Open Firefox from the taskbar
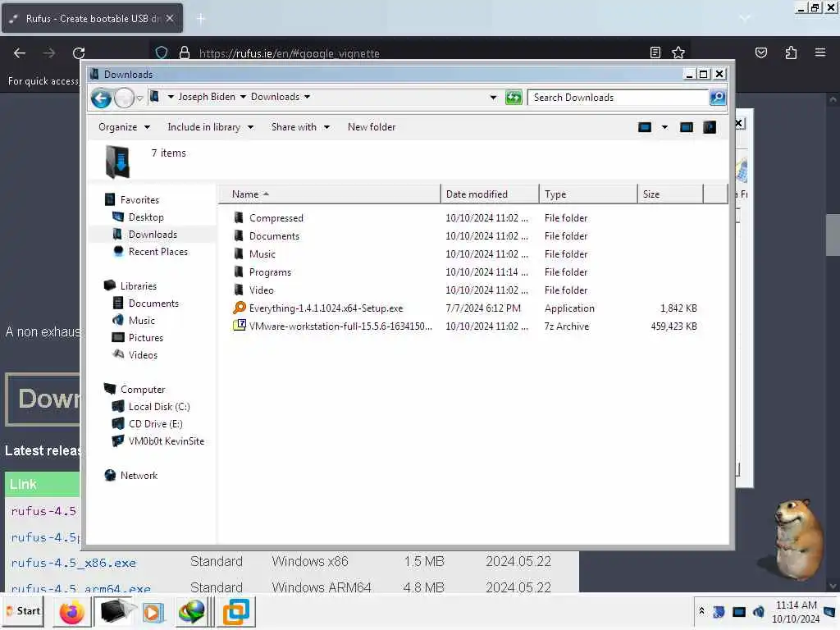Screen dimensions: 840x630 [72, 612]
